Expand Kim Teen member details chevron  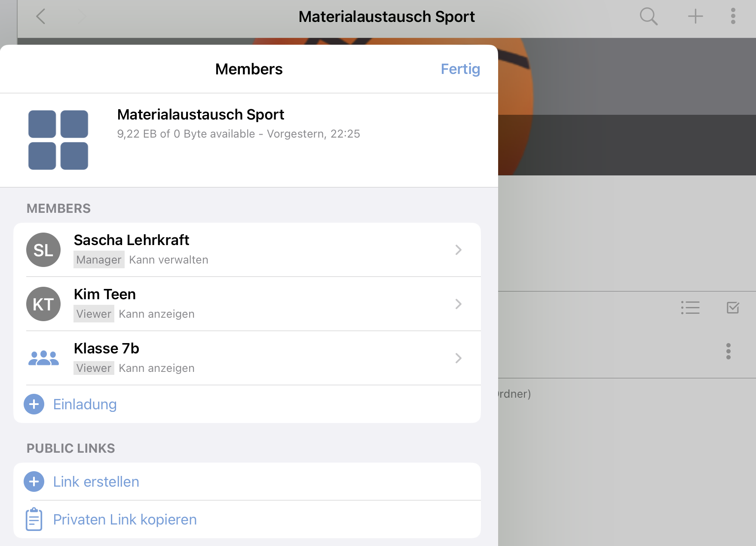(458, 304)
